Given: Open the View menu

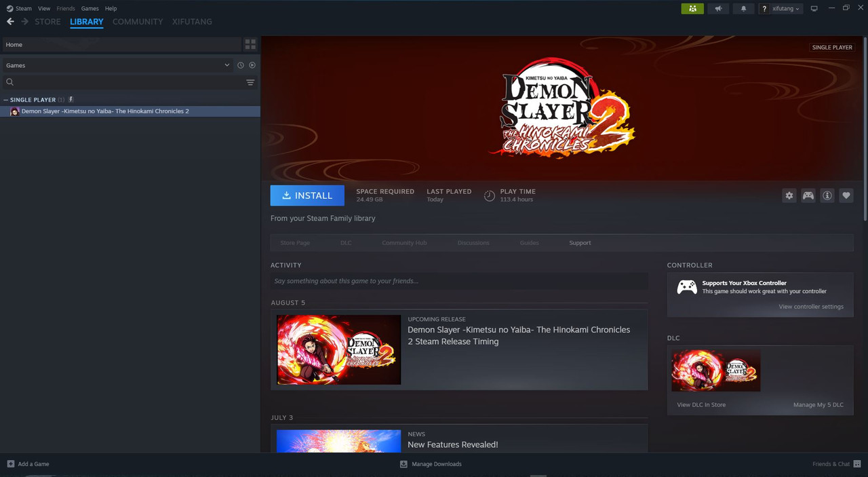Looking at the screenshot, I should [x=44, y=8].
